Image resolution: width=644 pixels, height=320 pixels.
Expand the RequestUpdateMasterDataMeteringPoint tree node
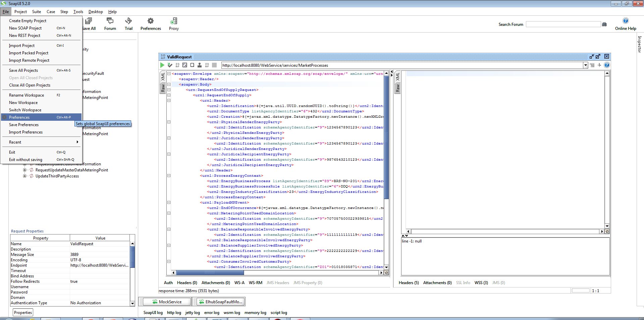[24, 170]
